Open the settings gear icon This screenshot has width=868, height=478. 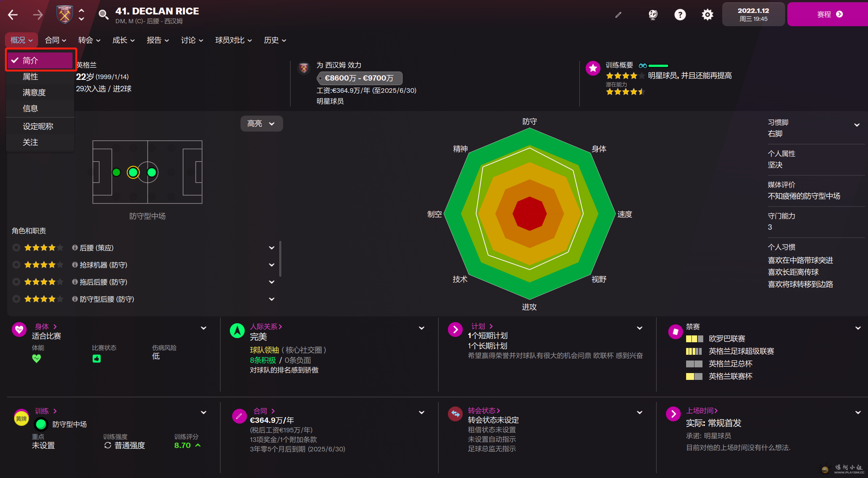pos(707,15)
